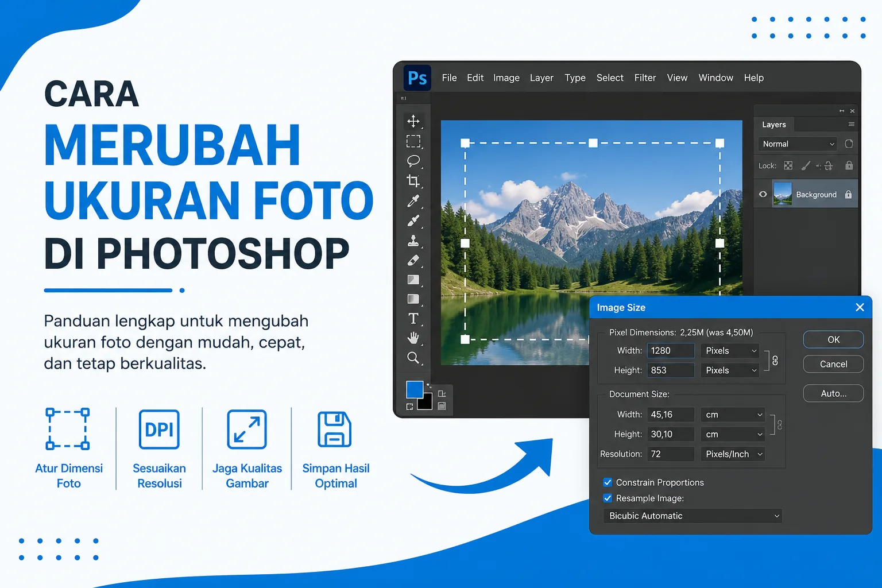Open the Layers panel hamburger menu
The image size is (882, 588).
click(x=851, y=125)
